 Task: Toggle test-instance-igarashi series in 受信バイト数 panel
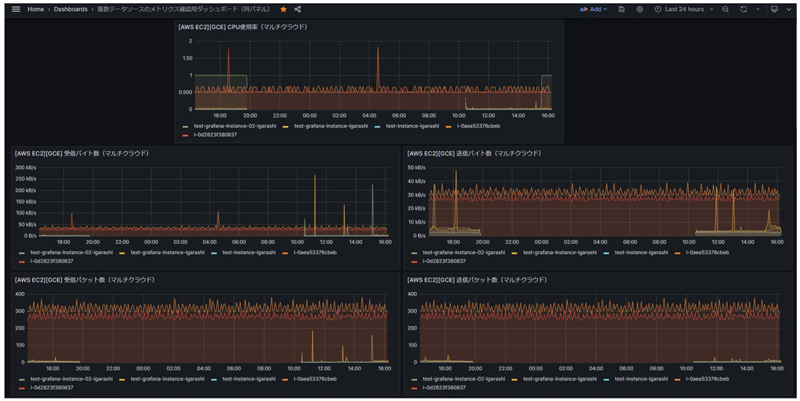pos(249,253)
